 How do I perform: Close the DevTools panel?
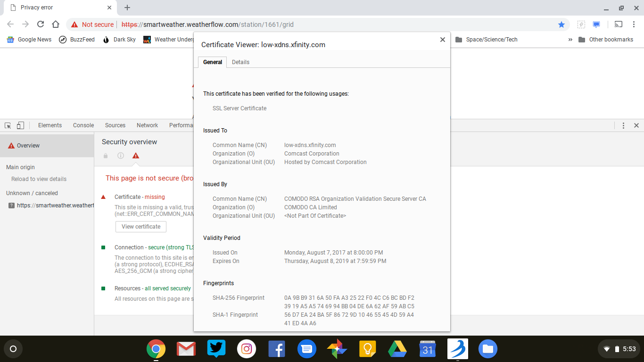(636, 125)
